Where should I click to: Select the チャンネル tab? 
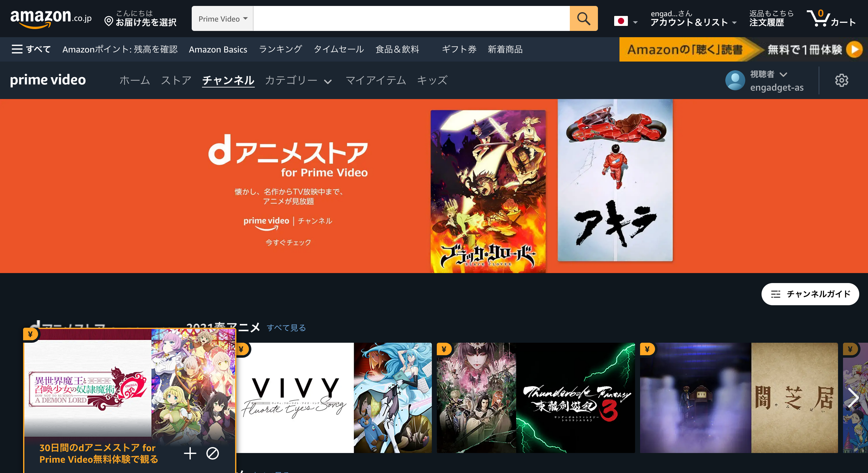tap(228, 80)
